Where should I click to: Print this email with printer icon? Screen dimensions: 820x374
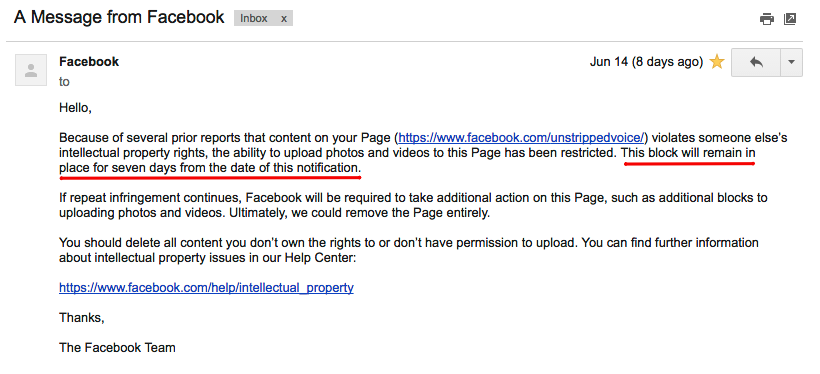(x=767, y=19)
